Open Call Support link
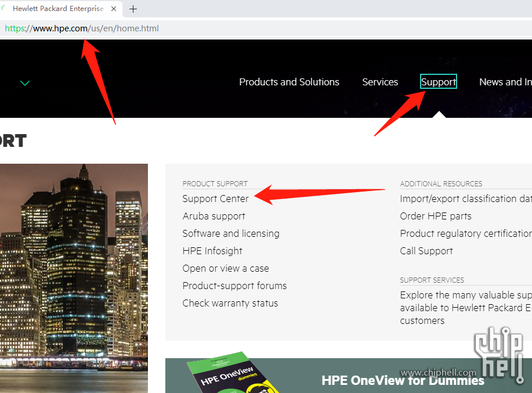Image resolution: width=532 pixels, height=393 pixels. (x=426, y=251)
